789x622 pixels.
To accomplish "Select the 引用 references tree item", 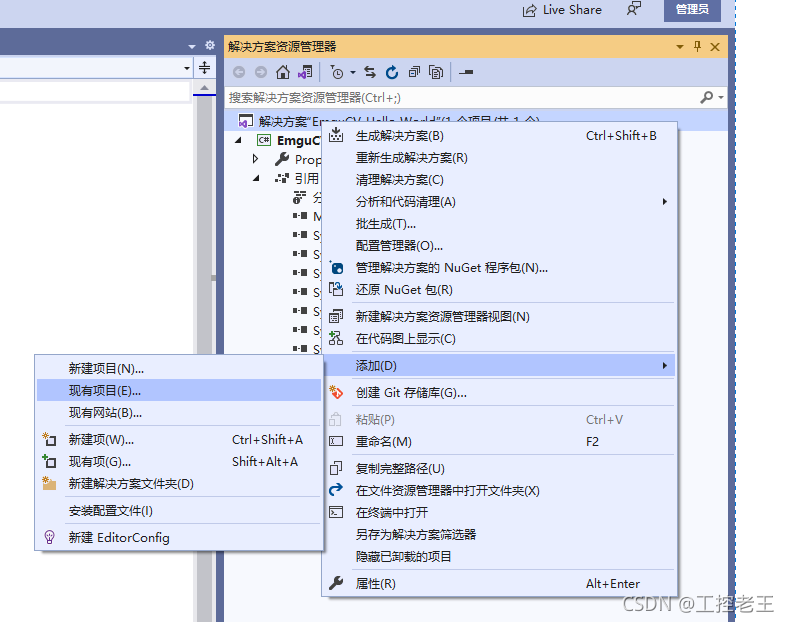I will tap(306, 178).
